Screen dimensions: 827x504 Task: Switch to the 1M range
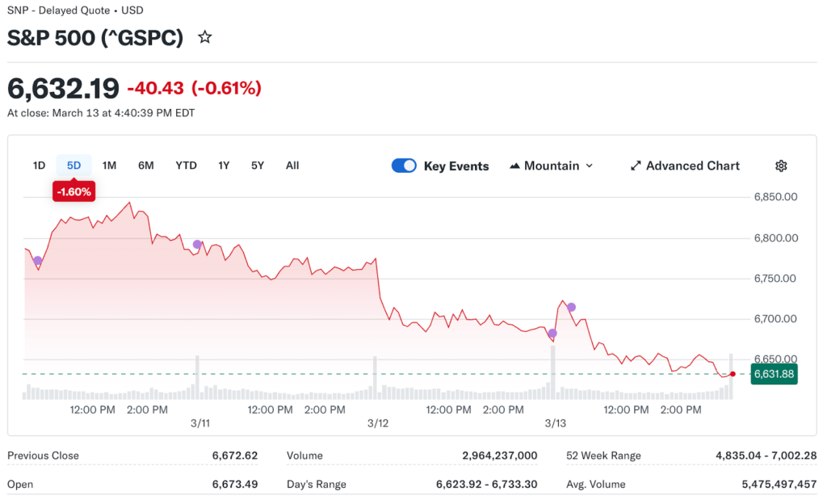click(109, 166)
